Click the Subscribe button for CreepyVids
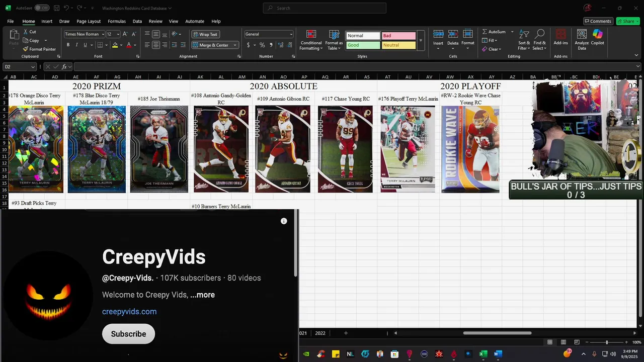The width and height of the screenshot is (644, 362). [x=128, y=334]
